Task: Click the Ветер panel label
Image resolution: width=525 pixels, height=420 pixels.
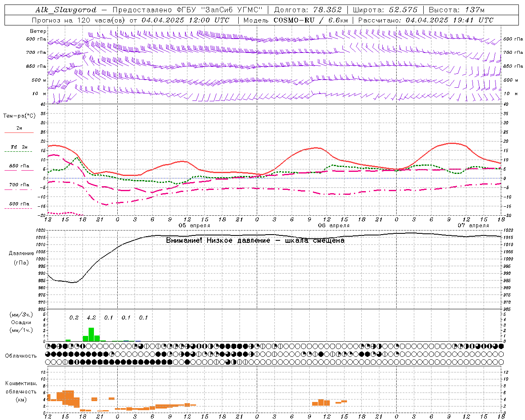Action: (38, 31)
